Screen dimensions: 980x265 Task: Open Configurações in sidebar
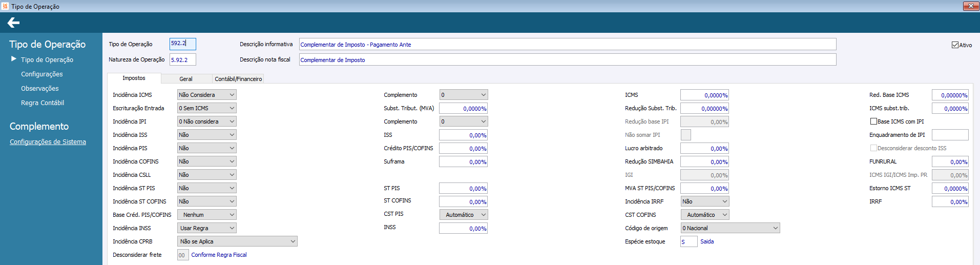click(42, 74)
